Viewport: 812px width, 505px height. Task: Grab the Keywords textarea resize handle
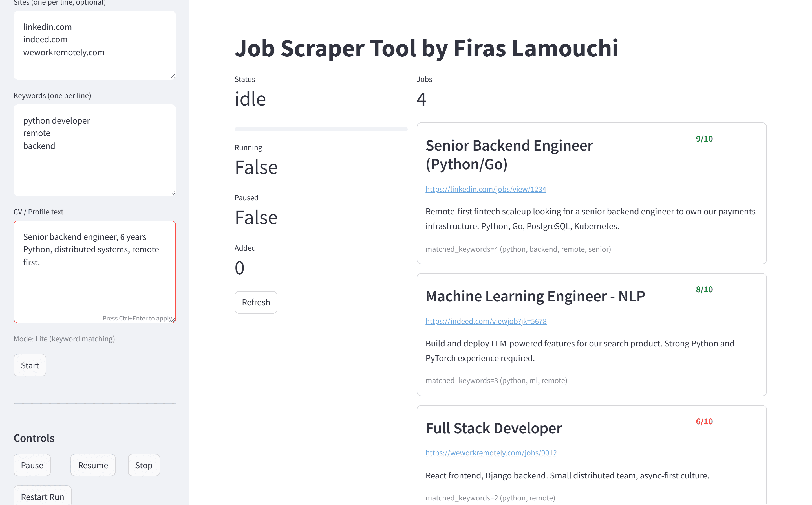coord(173,193)
